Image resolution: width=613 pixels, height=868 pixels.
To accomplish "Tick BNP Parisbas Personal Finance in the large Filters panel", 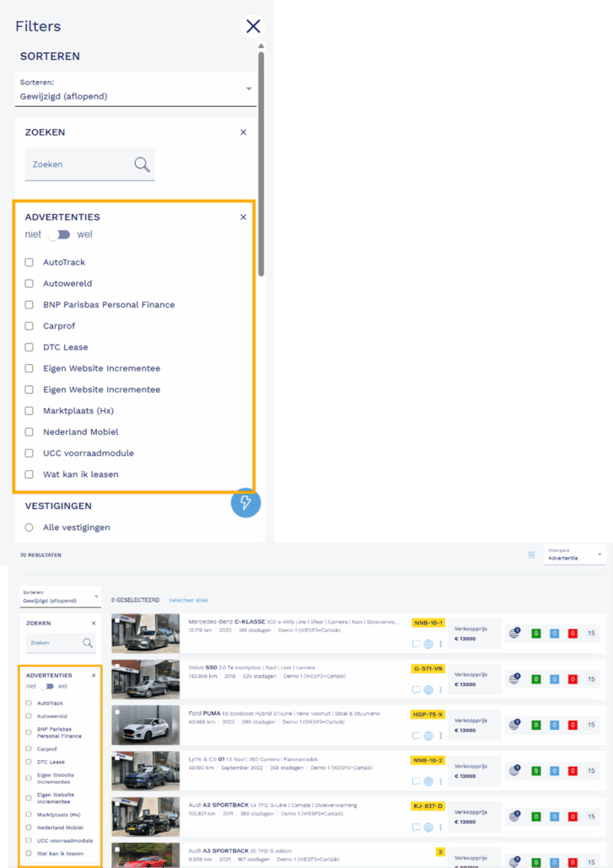I will point(30,304).
